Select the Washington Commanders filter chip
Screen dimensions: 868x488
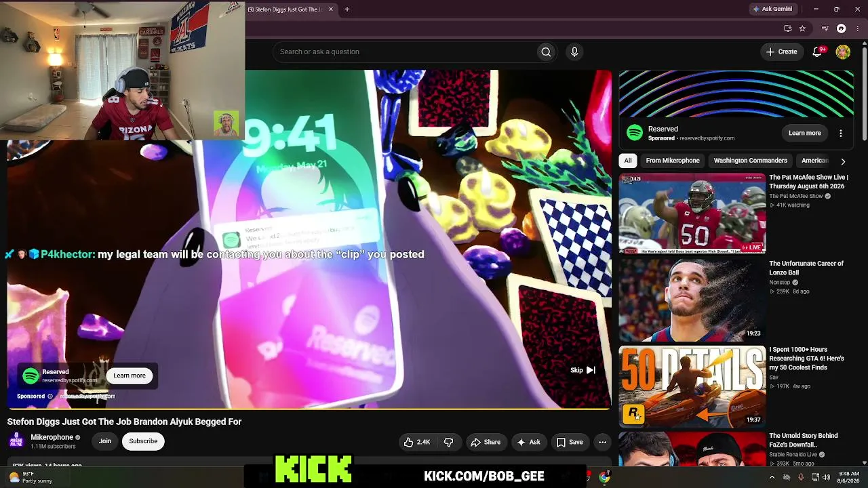point(750,161)
